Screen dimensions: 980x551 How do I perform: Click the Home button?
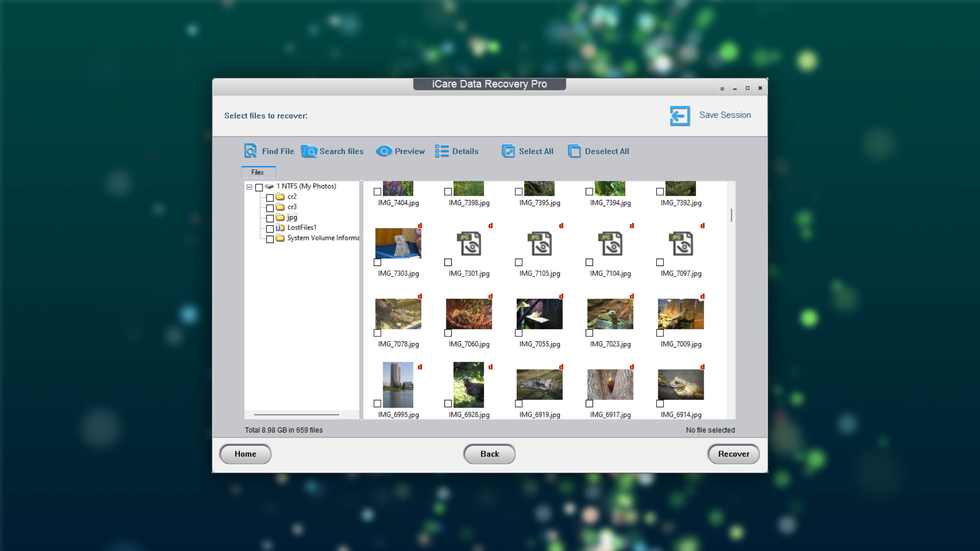coord(245,454)
